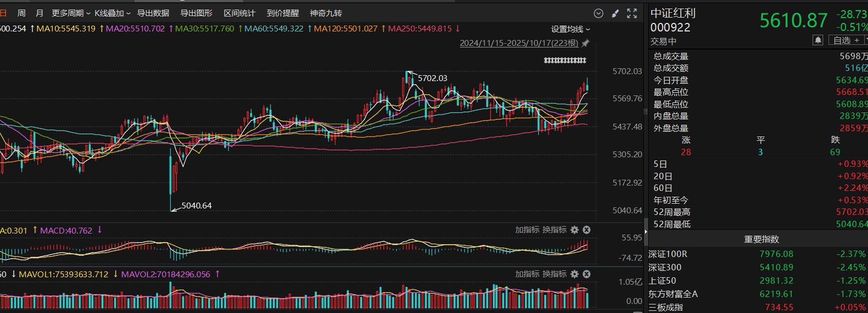This screenshot has height=313, width=868.
Task: Click the 总成交量 row
Action: [758, 57]
